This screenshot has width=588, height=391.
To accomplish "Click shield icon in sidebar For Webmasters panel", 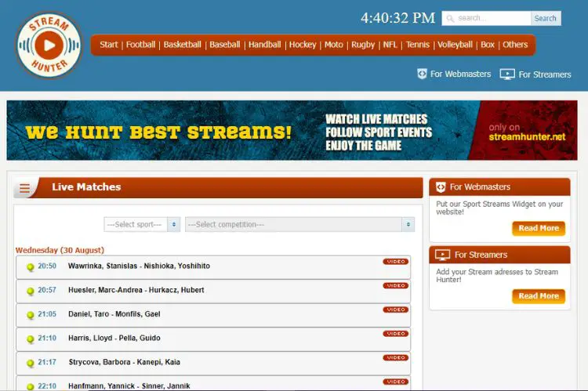I will tap(441, 187).
